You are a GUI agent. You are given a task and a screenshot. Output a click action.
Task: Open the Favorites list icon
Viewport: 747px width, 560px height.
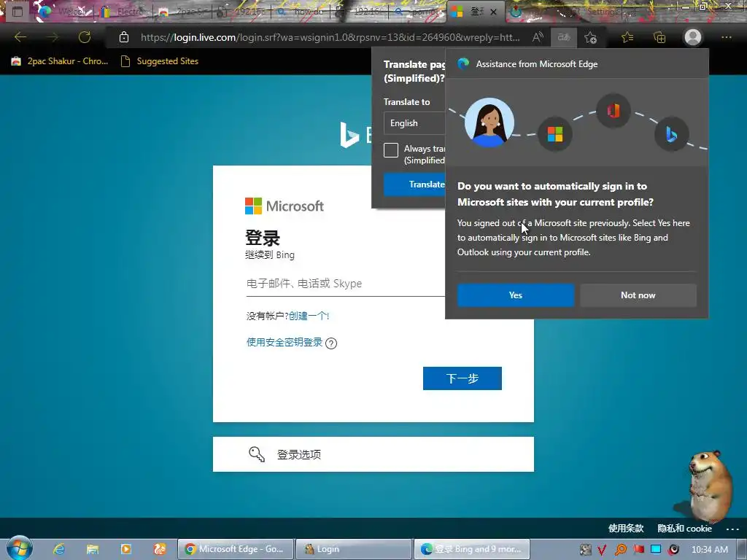tap(627, 37)
